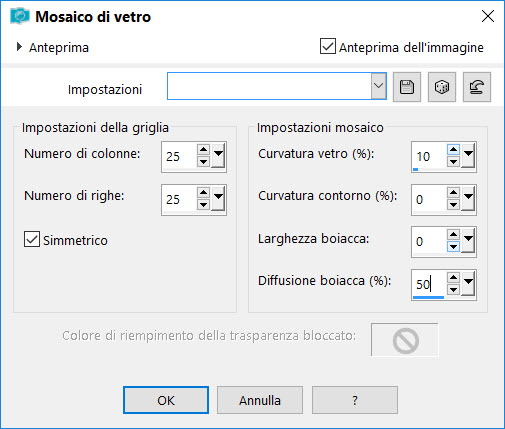Image resolution: width=505 pixels, height=429 pixels.
Task: Open Diffusione boiacca slider dropdown arrow
Action: (469, 284)
